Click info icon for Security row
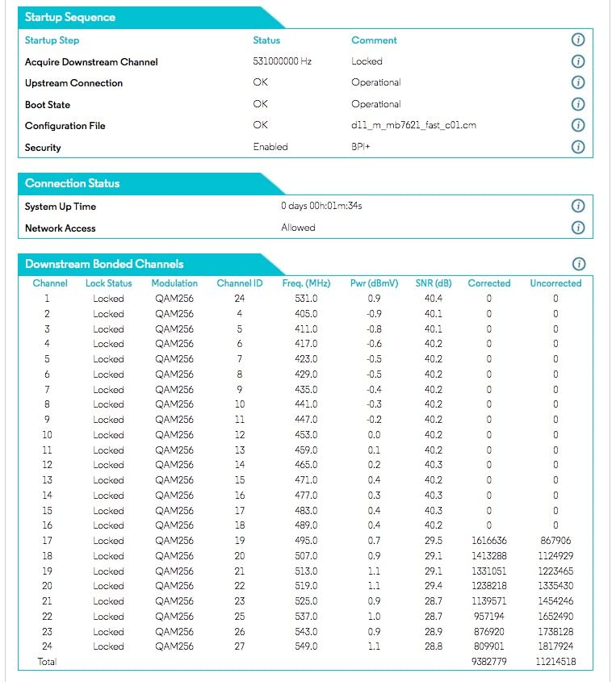Viewport: 616px width, 682px height. pos(578,147)
